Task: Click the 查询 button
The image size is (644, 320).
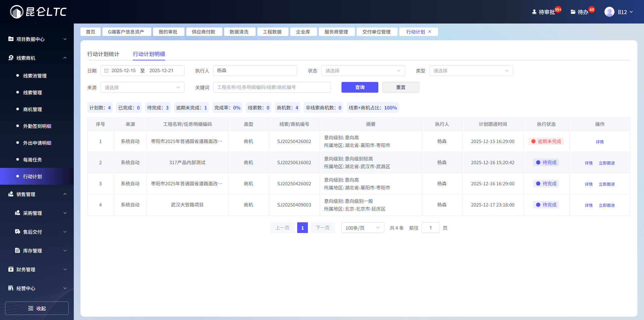Action: click(x=360, y=87)
